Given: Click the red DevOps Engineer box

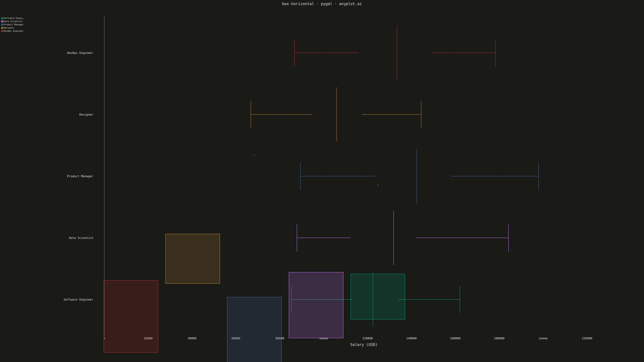Looking at the screenshot, I should 131,316.
